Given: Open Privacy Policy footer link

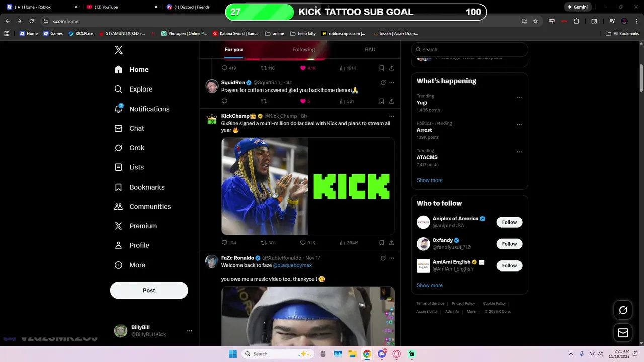Looking at the screenshot, I should click(x=463, y=304).
